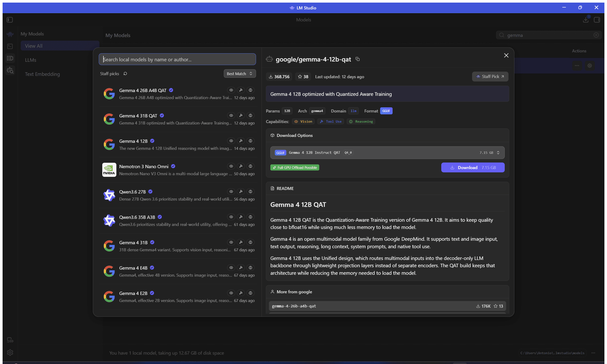Image resolution: width=607 pixels, height=364 pixels.
Task: Select the My Models library icon
Action: point(10,58)
